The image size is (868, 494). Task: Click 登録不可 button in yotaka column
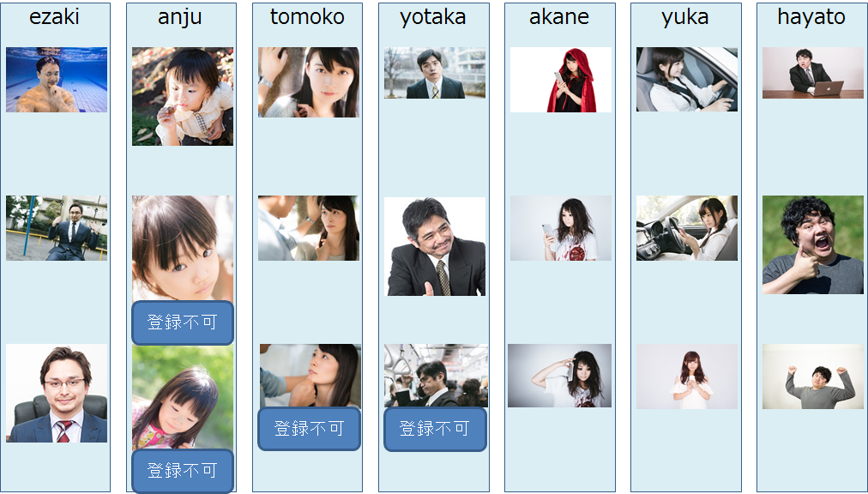pyautogui.click(x=435, y=429)
